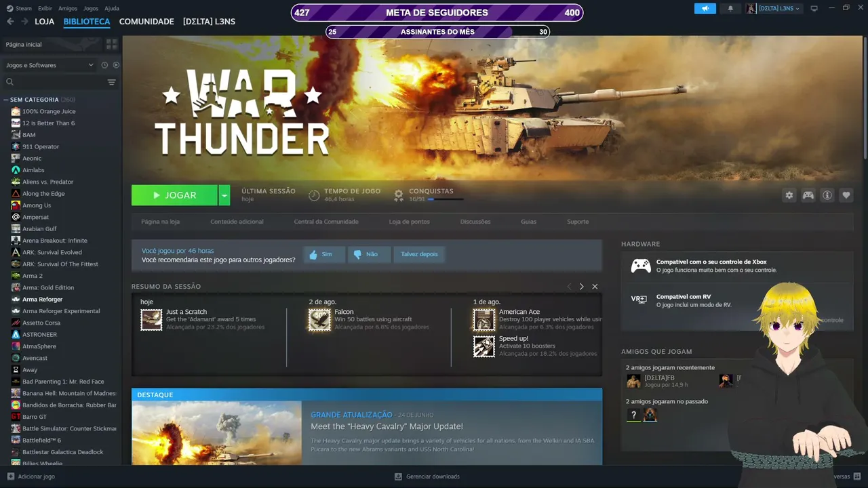Image resolution: width=868 pixels, height=488 pixels.
Task: Click the Conquistas progress bar
Action: pyautogui.click(x=446, y=199)
